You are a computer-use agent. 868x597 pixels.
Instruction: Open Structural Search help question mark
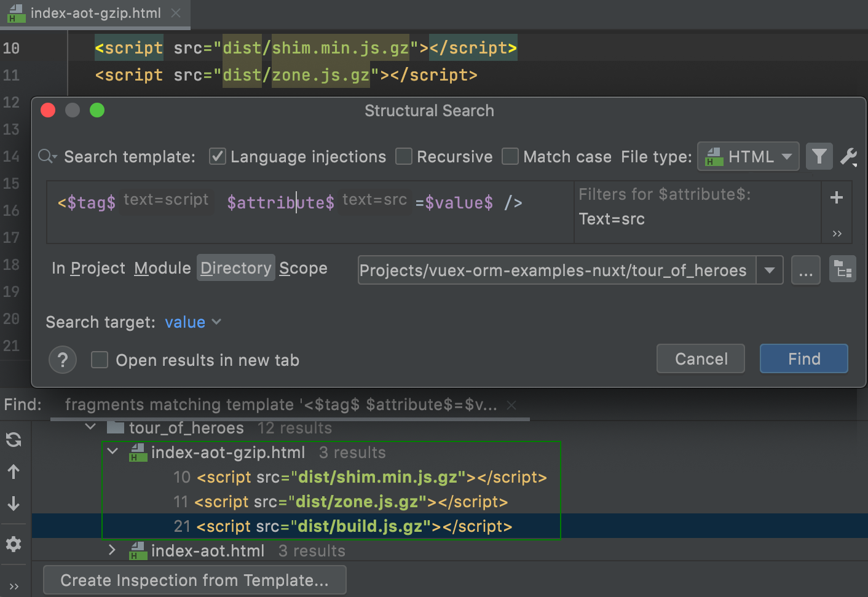tap(62, 360)
